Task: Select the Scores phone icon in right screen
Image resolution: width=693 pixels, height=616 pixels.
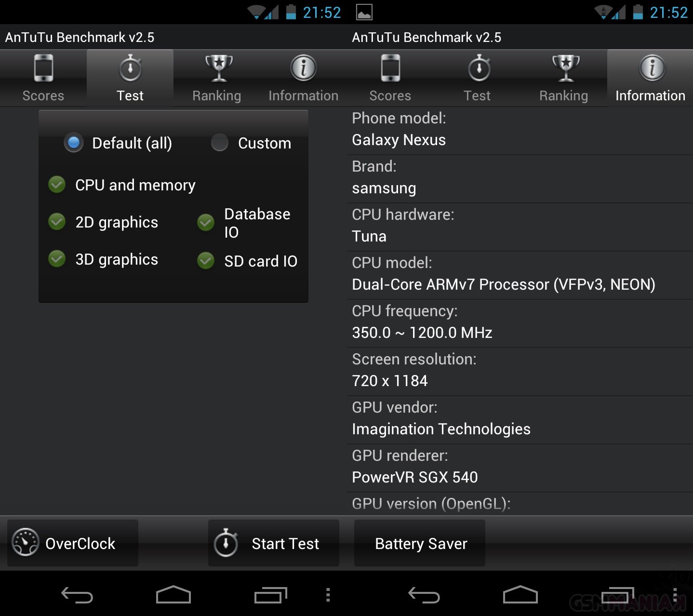Action: (x=390, y=78)
